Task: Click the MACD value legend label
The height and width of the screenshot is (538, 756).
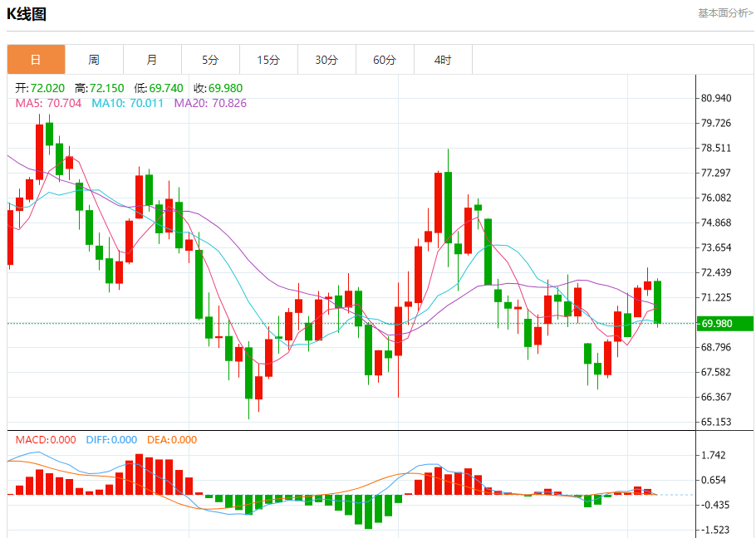Action: pyautogui.click(x=46, y=439)
